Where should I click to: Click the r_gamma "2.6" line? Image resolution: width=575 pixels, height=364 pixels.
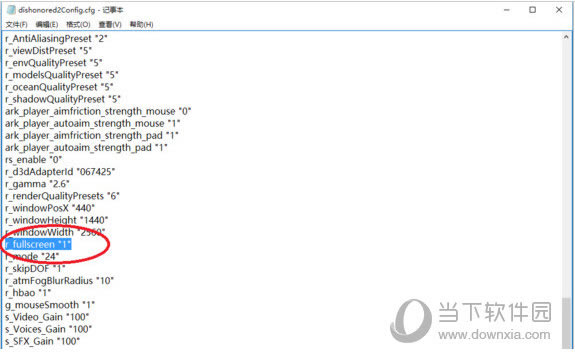pos(37,184)
